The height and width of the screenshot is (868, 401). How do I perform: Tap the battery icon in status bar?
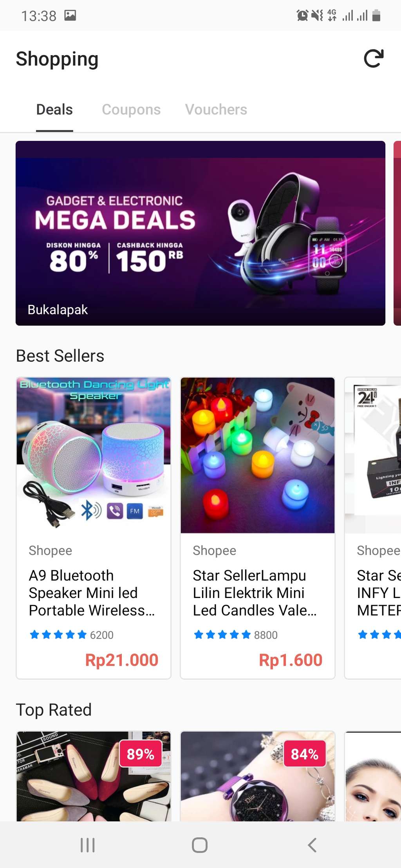click(376, 16)
